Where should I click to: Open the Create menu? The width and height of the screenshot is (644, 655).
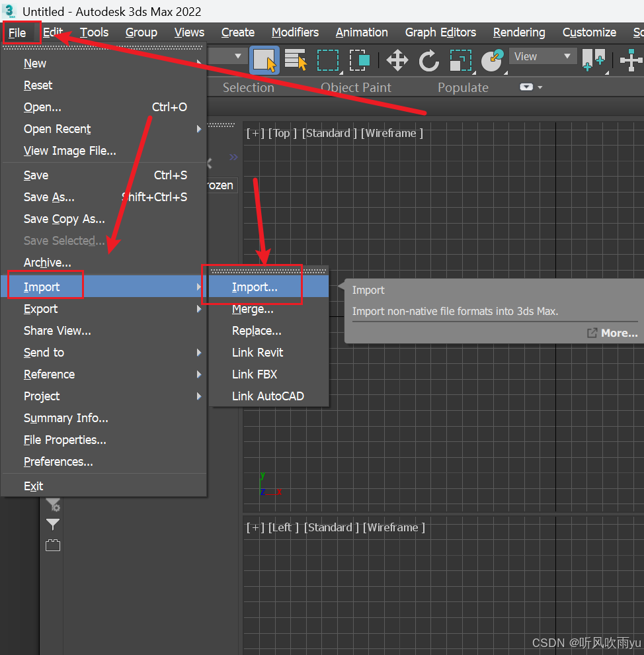[x=238, y=32]
